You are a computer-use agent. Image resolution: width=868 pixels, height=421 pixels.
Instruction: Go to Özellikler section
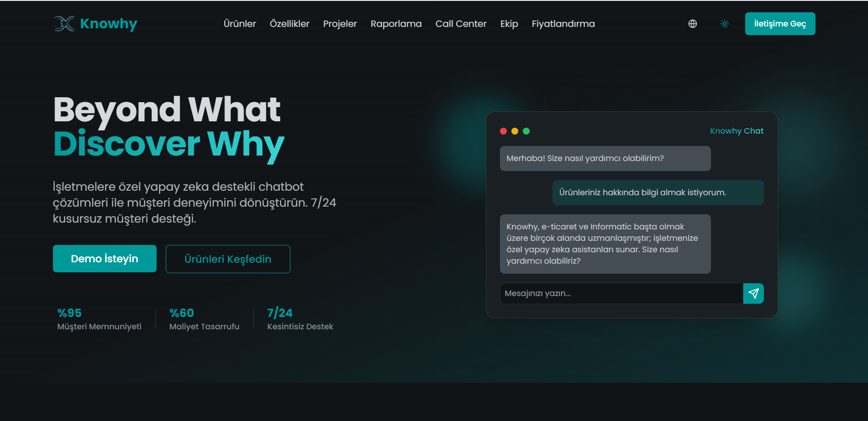tap(289, 24)
